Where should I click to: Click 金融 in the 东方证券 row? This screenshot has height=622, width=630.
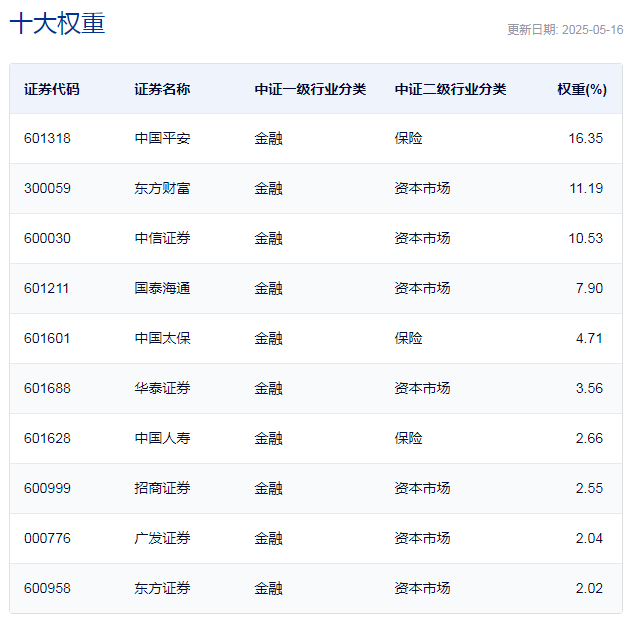coord(268,588)
